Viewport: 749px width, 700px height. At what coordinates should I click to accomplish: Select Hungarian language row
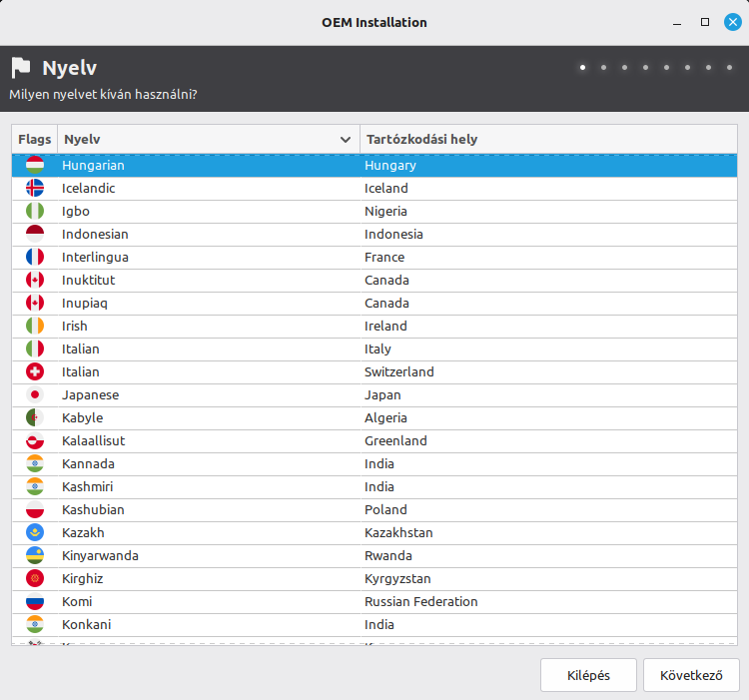click(x=200, y=165)
